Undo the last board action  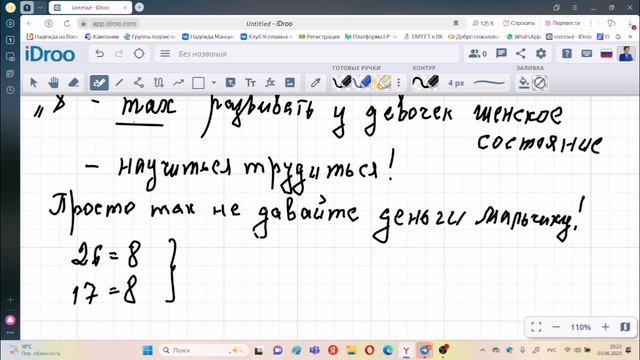click(x=99, y=54)
